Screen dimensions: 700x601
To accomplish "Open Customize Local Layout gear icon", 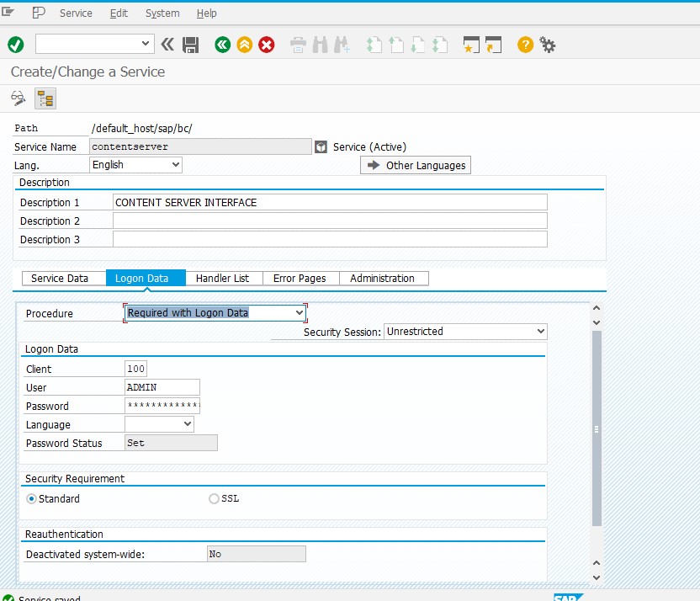I will (x=548, y=45).
